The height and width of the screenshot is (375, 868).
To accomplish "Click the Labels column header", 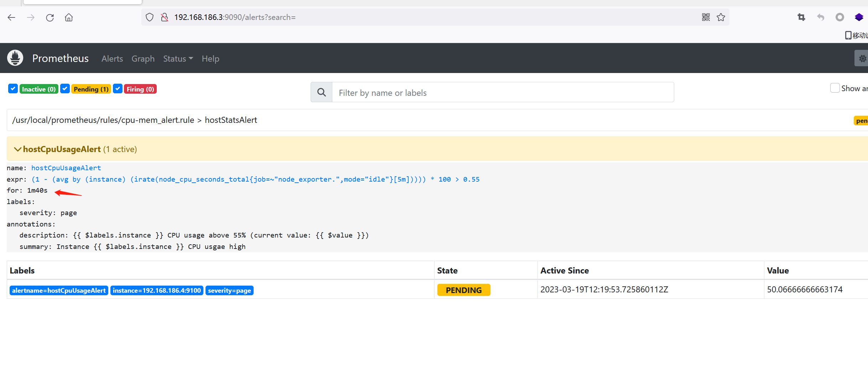I will click(22, 271).
